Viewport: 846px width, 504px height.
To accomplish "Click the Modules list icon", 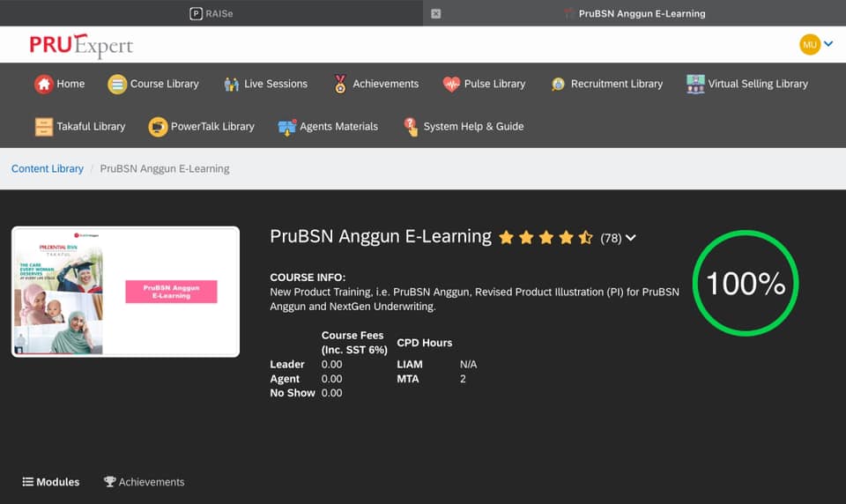I will pos(27,482).
